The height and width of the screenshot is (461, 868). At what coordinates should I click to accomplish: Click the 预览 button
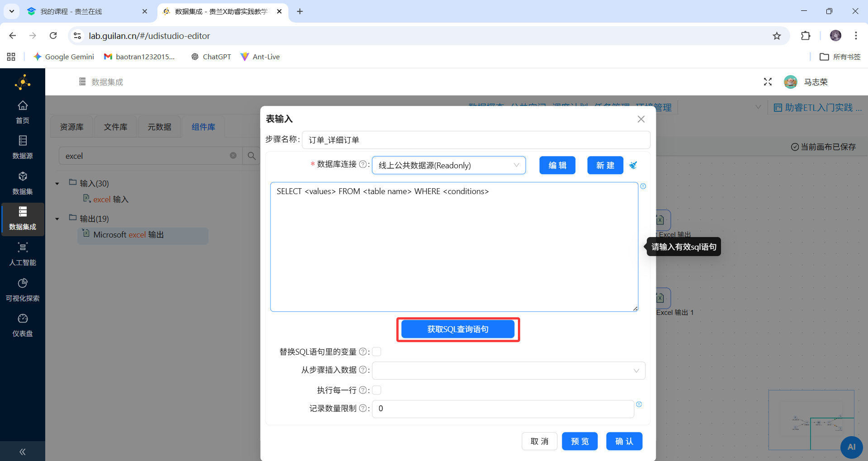[x=579, y=441]
